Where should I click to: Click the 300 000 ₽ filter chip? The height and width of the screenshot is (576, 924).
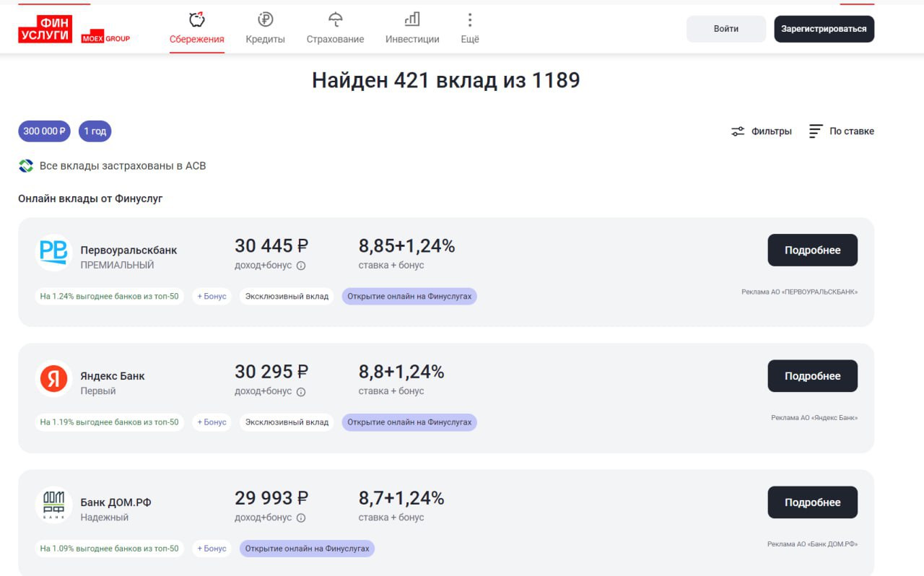click(x=45, y=131)
